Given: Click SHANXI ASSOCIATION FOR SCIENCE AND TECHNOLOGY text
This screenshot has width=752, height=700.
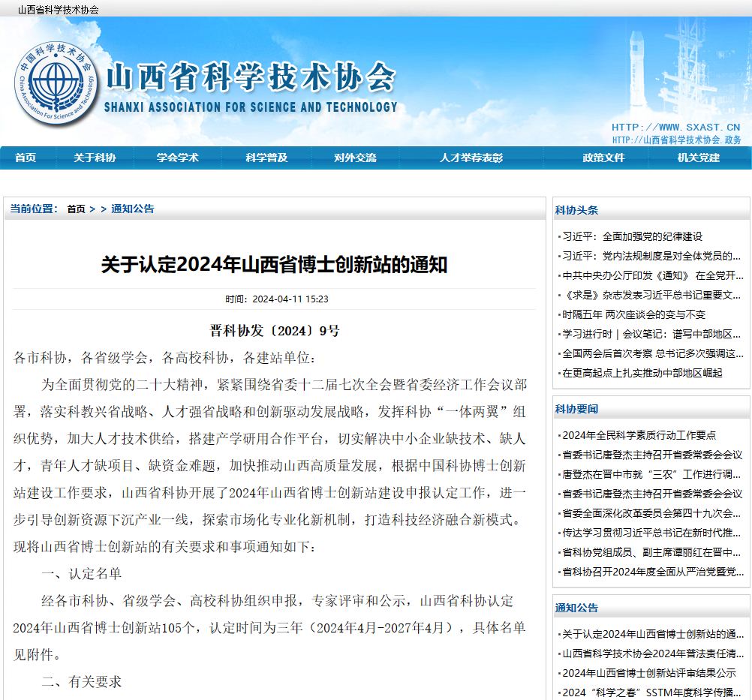Looking at the screenshot, I should (251, 107).
